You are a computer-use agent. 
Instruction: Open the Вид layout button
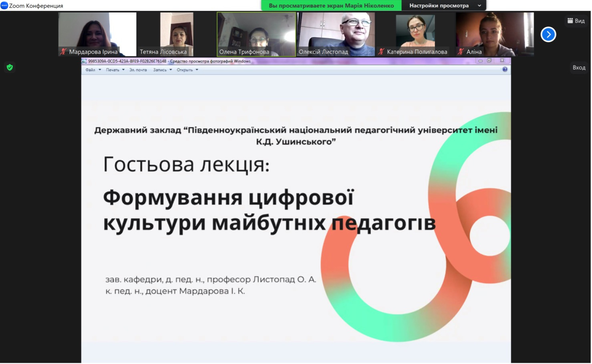(x=576, y=21)
